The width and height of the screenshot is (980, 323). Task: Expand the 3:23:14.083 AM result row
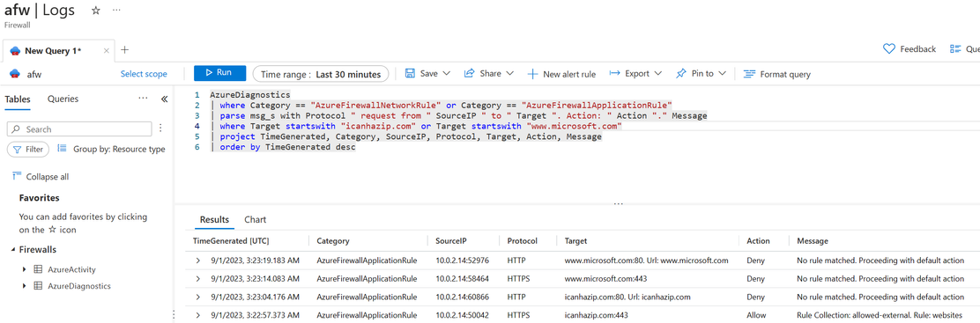click(197, 279)
